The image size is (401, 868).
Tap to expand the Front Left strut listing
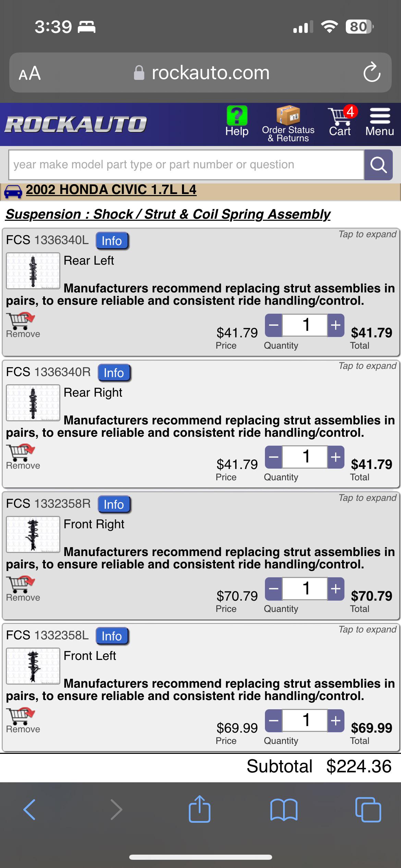(x=366, y=629)
